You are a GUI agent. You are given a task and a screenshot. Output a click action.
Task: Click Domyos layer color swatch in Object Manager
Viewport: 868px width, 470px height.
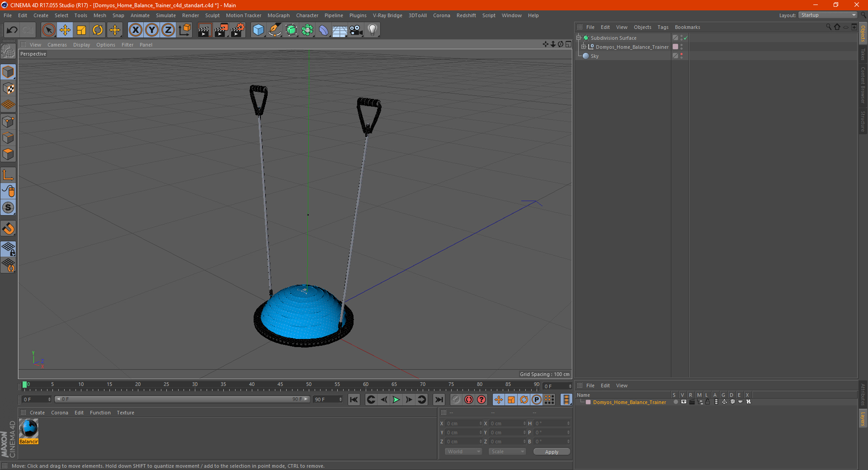pos(675,47)
